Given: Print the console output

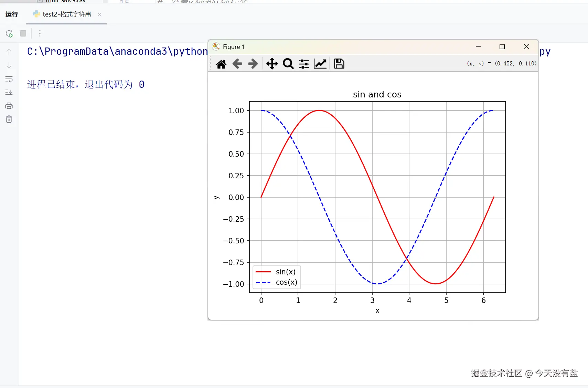Looking at the screenshot, I should 9,106.
